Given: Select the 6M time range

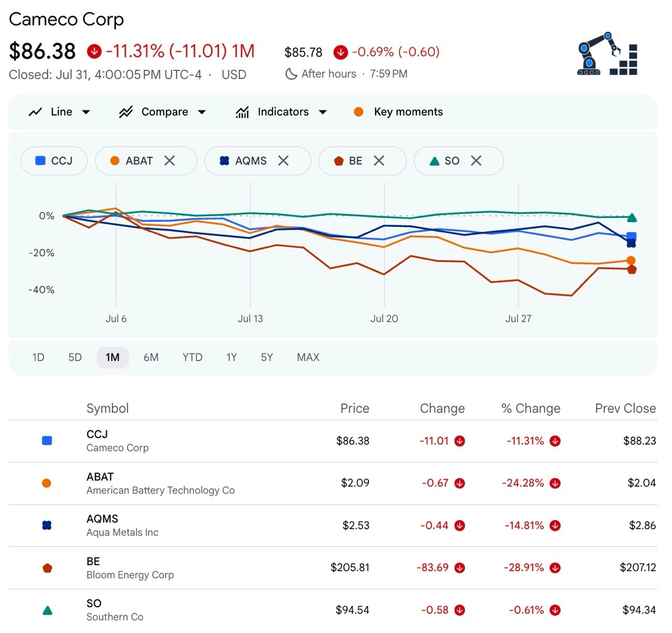Looking at the screenshot, I should (151, 357).
